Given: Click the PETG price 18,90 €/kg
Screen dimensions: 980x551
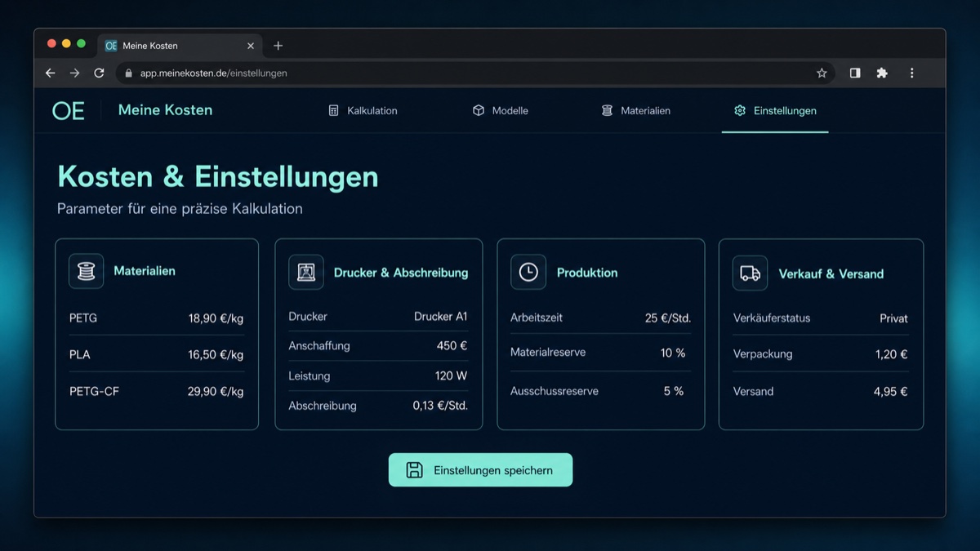Looking at the screenshot, I should pyautogui.click(x=216, y=318).
